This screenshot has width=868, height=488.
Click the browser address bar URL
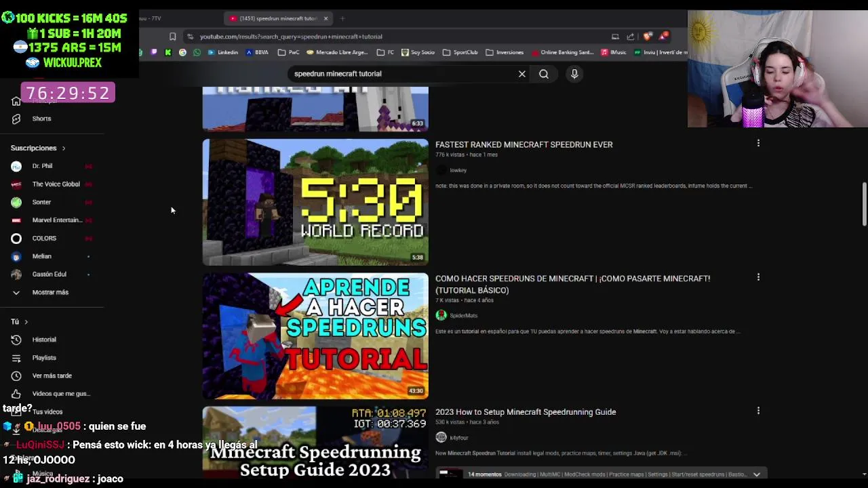click(x=291, y=37)
